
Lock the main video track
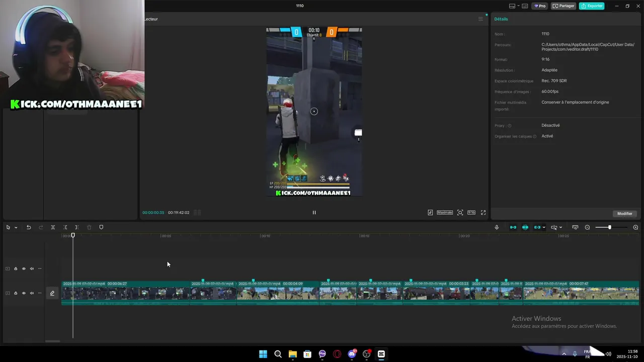(16, 293)
